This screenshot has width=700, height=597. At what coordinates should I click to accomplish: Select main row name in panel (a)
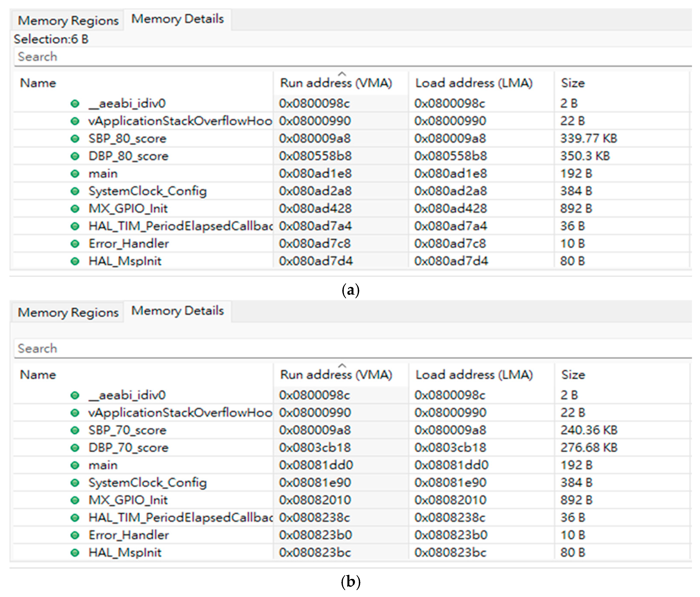pyautogui.click(x=103, y=174)
